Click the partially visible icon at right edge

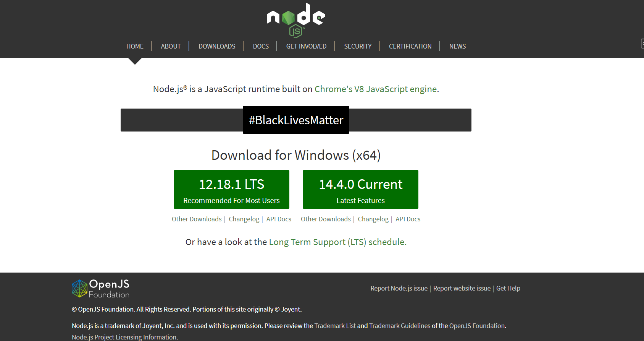(x=642, y=44)
